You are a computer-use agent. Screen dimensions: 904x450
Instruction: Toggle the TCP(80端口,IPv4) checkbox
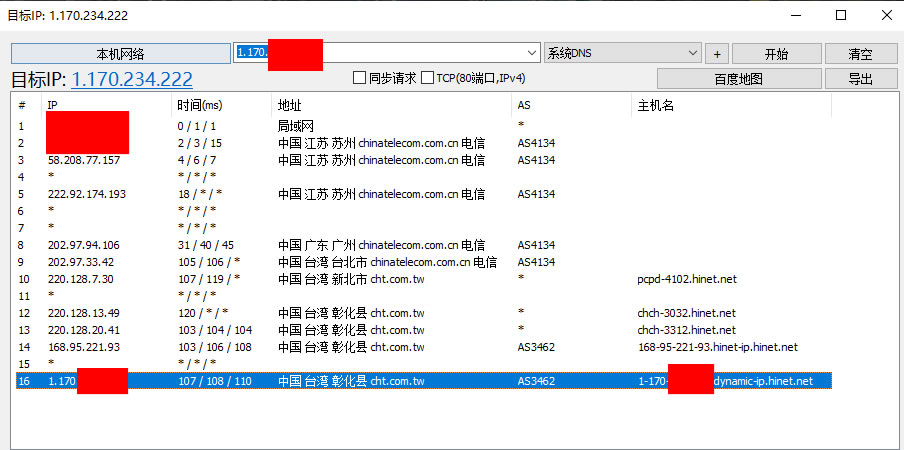tap(428, 78)
